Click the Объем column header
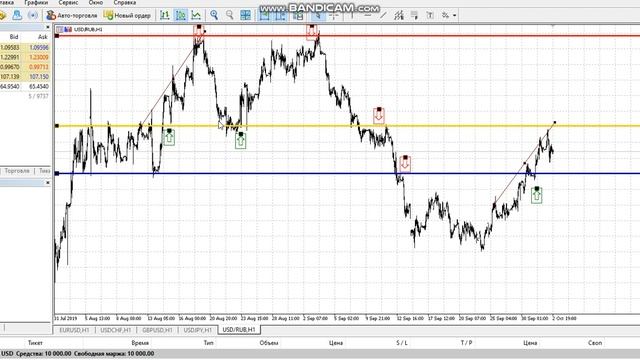Image resolution: width=640 pixels, height=360 pixels. coord(269,343)
